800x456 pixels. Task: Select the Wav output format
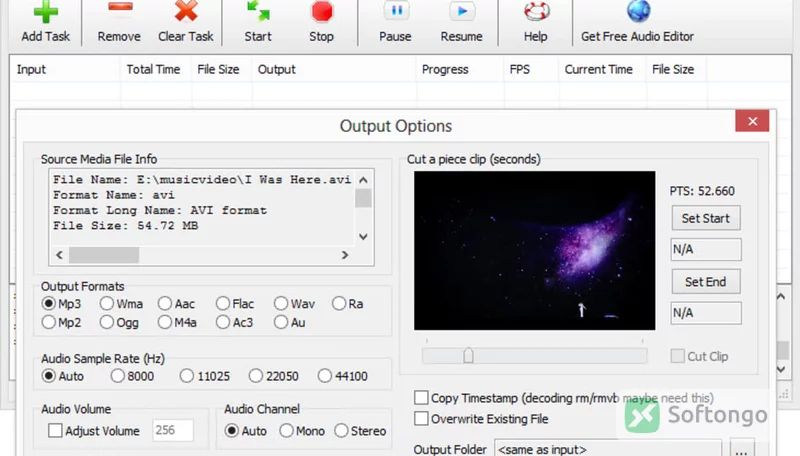(281, 303)
